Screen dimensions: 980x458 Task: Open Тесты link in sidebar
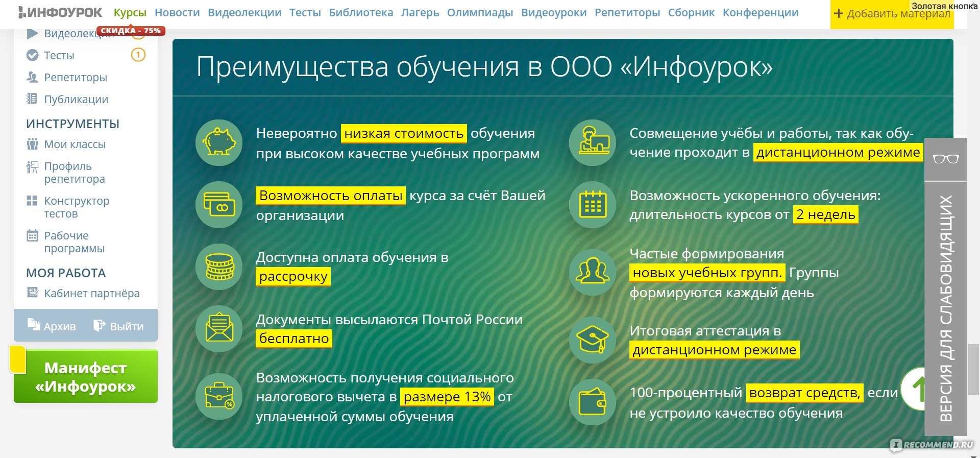[59, 55]
